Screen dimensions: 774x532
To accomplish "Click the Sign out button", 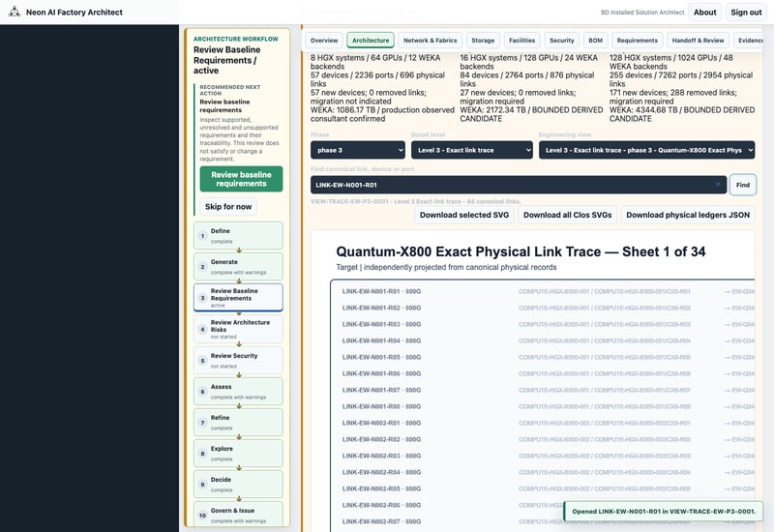I will (x=746, y=13).
